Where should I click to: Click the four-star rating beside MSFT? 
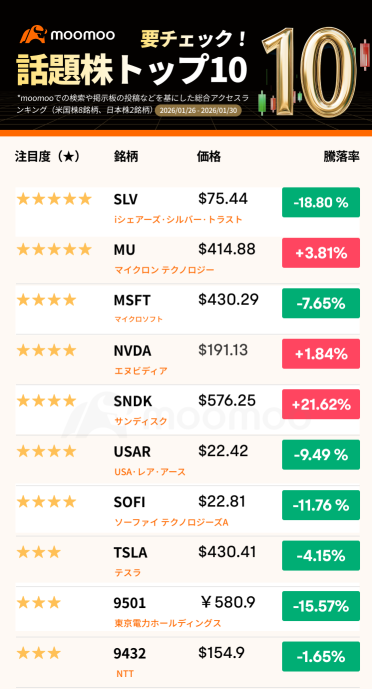[46, 300]
